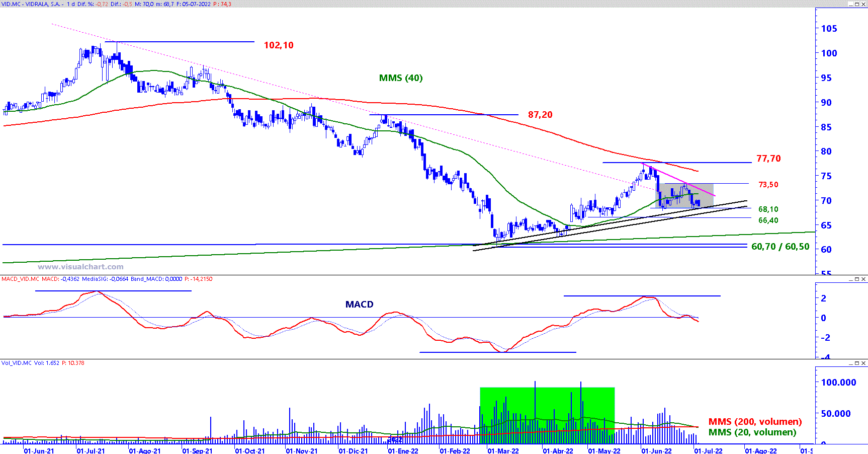The width and height of the screenshot is (868, 454).
Task: Click the 90 price axis value
Action: pyautogui.click(x=826, y=103)
